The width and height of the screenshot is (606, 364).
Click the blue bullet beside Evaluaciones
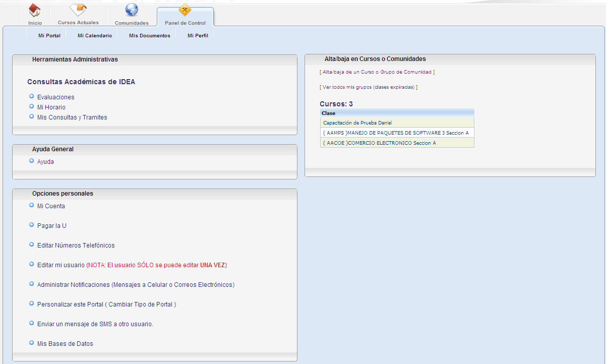pyautogui.click(x=32, y=96)
